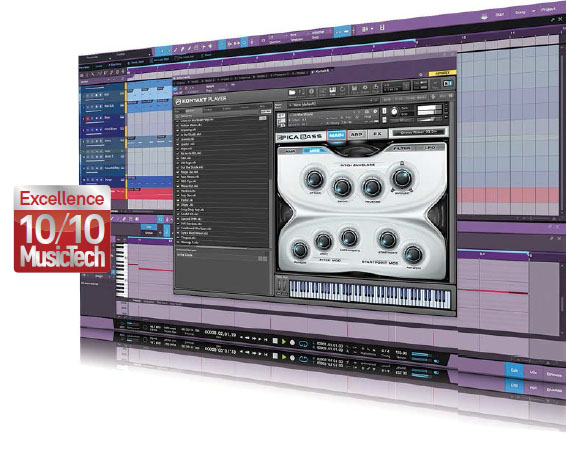Click the Record button in the transport bar

(292, 342)
